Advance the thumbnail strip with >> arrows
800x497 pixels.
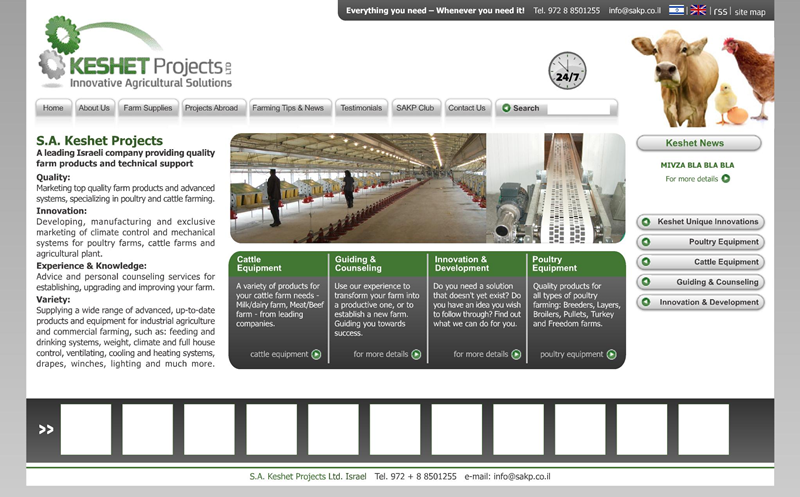46,429
